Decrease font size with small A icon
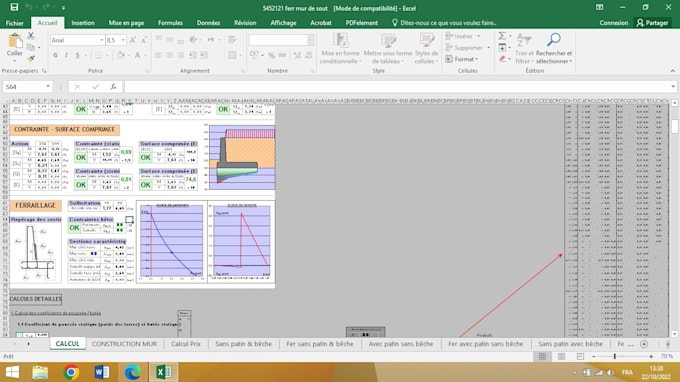 144,40
